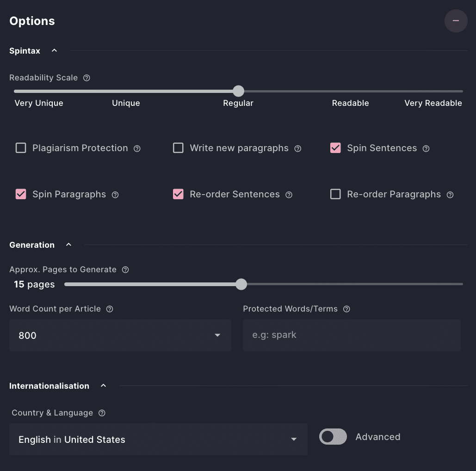The height and width of the screenshot is (471, 476).
Task: Click help icon beside Spin Sentences
Action: tap(426, 148)
